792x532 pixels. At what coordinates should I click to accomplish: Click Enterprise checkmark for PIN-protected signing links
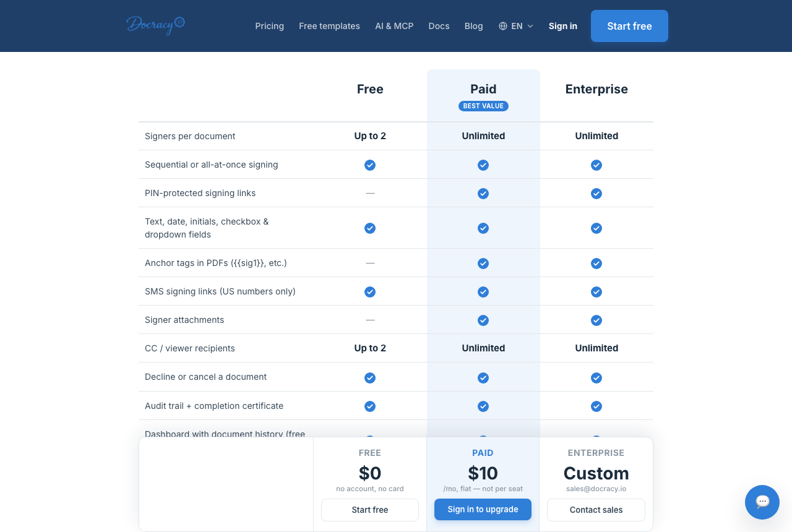click(596, 194)
